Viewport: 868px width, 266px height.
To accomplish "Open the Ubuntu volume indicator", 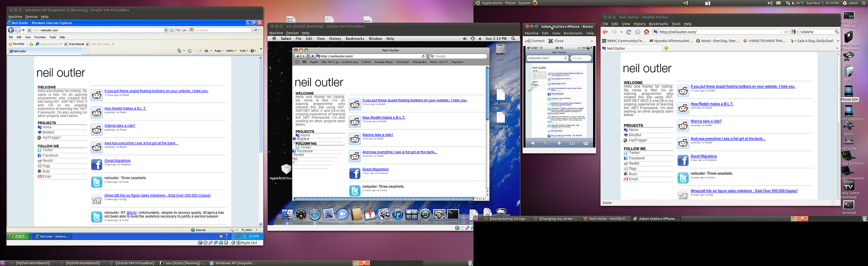I will 770,3.
